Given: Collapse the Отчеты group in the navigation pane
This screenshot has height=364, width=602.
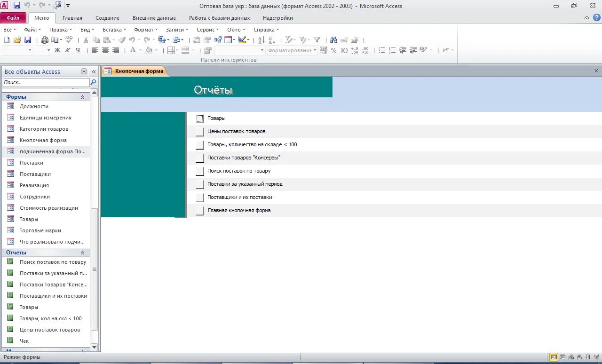Looking at the screenshot, I should click(82, 253).
